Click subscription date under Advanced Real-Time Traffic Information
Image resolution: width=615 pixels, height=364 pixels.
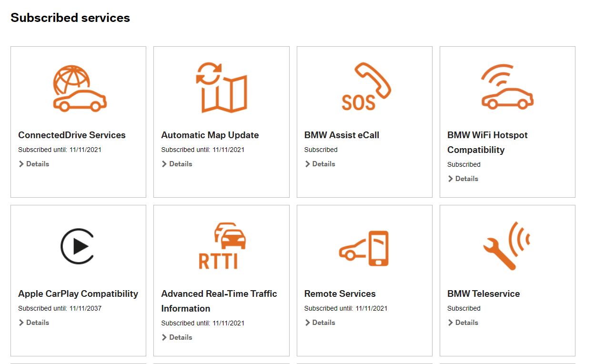click(x=202, y=323)
